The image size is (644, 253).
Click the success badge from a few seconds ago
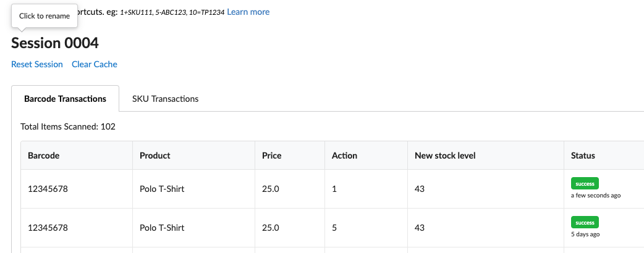point(585,183)
